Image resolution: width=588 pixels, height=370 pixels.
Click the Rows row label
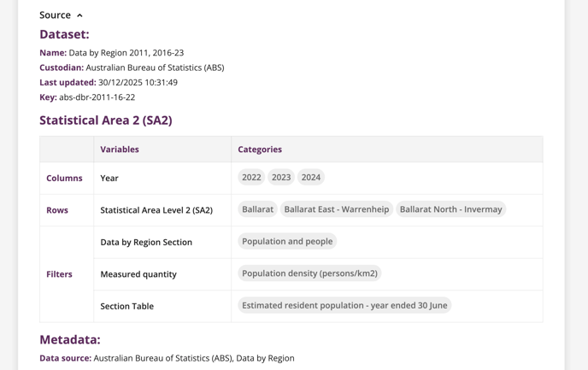[57, 210]
